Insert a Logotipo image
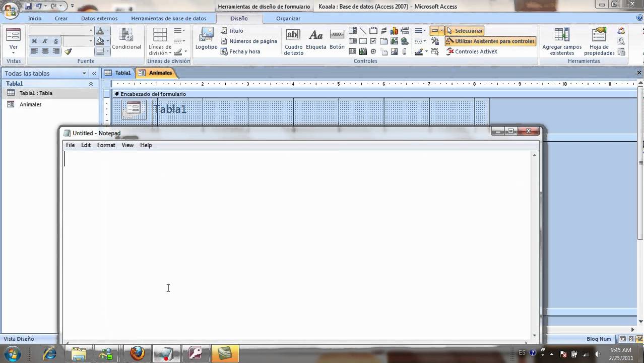Image resolution: width=644 pixels, height=363 pixels. pyautogui.click(x=207, y=39)
